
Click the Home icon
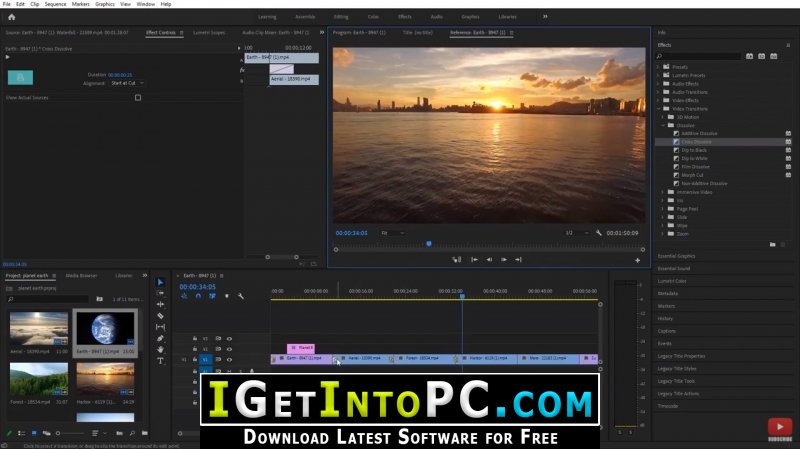11,17
